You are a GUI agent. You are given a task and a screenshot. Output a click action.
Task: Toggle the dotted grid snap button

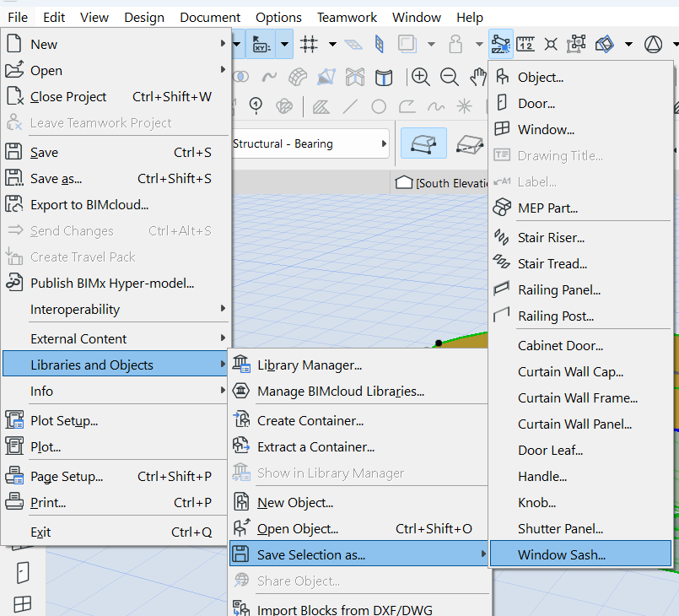point(309,44)
